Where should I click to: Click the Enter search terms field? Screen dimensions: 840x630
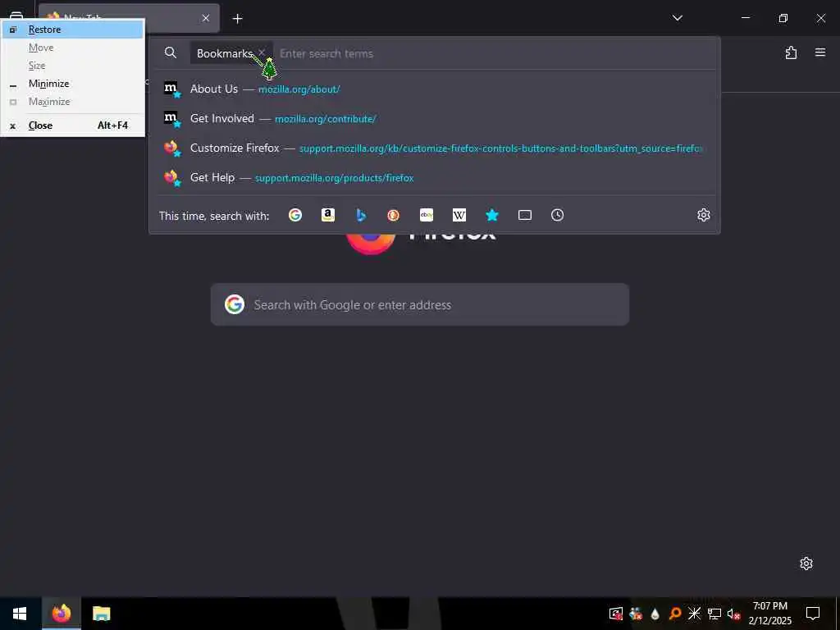493,53
